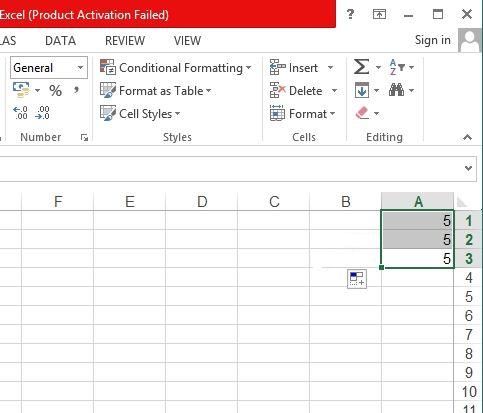Select row 7 header
Viewport: 483px width, 413px height.
point(468,335)
